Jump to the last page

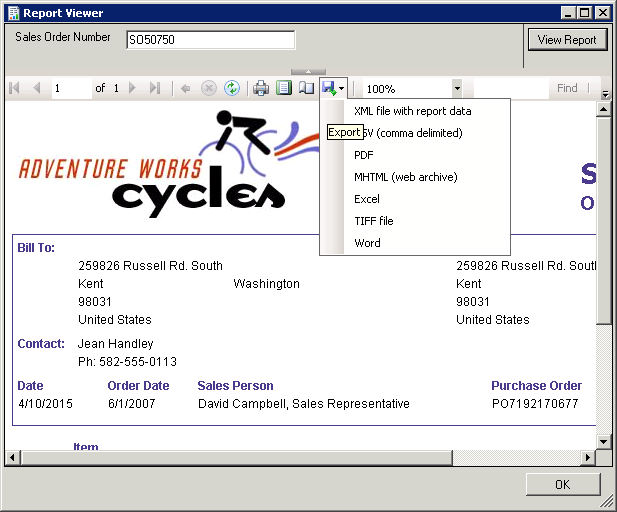coord(155,88)
